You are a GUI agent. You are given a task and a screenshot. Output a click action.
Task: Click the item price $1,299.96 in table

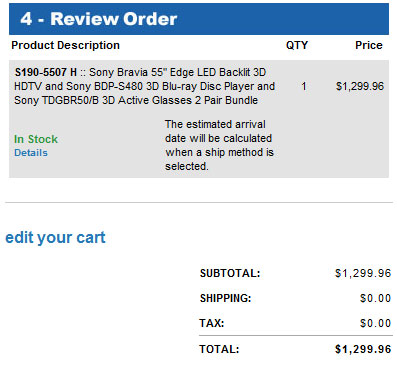click(x=360, y=86)
